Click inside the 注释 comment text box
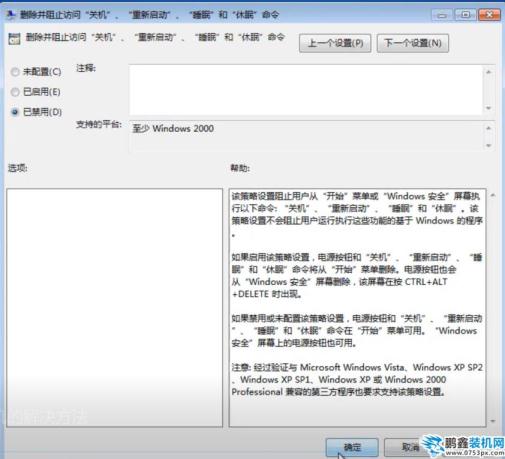The width and height of the screenshot is (505, 459). 306,90
